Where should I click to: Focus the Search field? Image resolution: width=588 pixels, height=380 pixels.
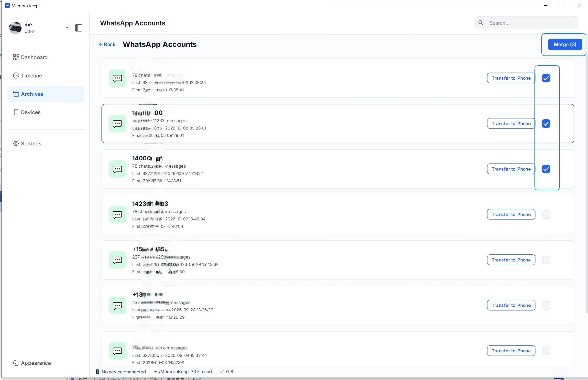point(526,23)
